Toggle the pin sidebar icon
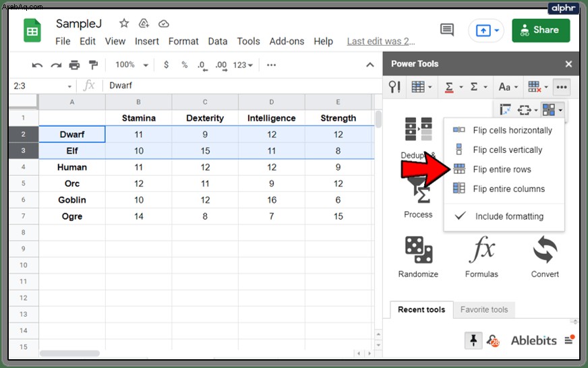 pyautogui.click(x=473, y=340)
